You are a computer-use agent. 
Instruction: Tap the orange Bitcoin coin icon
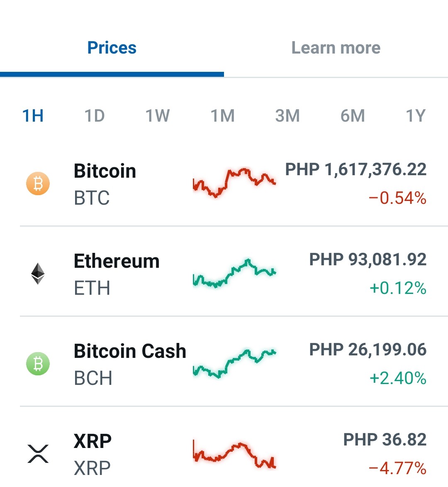(x=38, y=184)
